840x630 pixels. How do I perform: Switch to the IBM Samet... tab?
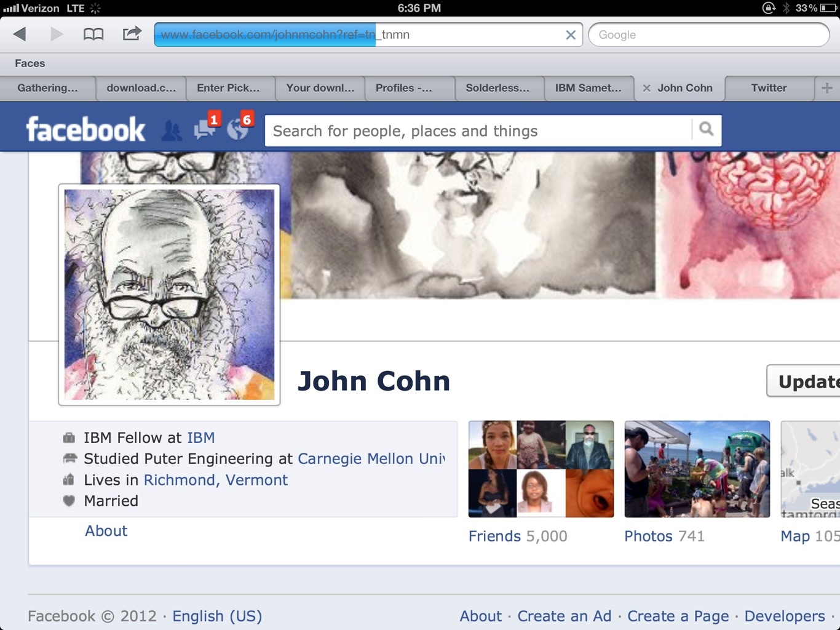click(588, 88)
